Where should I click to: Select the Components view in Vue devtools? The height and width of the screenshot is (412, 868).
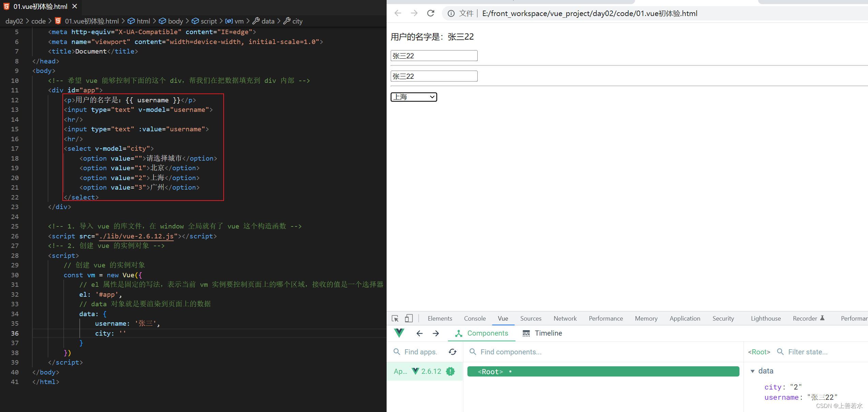click(481, 333)
